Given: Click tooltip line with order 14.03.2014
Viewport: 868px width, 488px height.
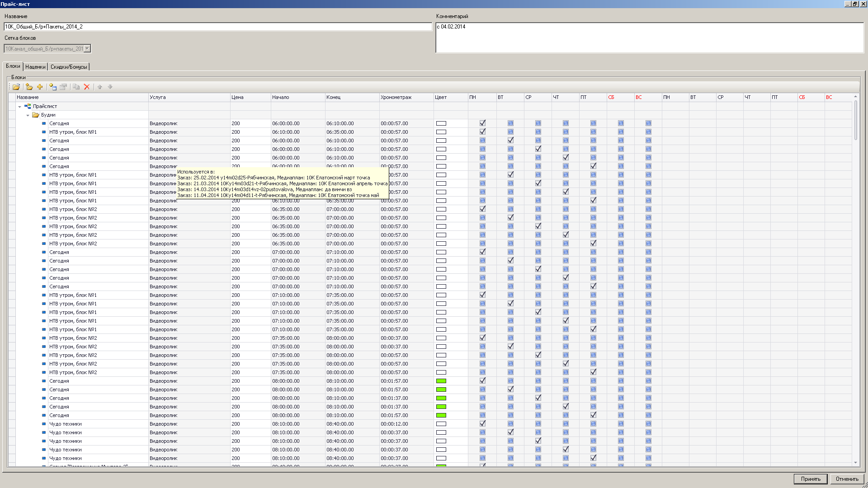Looking at the screenshot, I should 264,189.
